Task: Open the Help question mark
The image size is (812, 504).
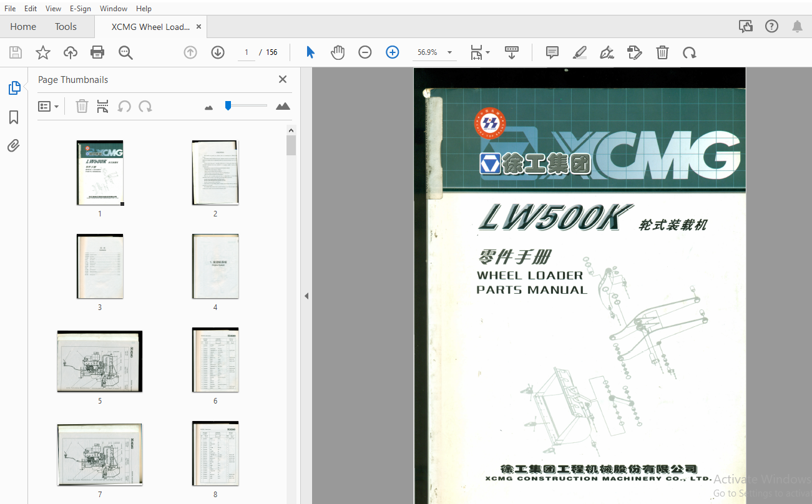Action: pos(771,26)
